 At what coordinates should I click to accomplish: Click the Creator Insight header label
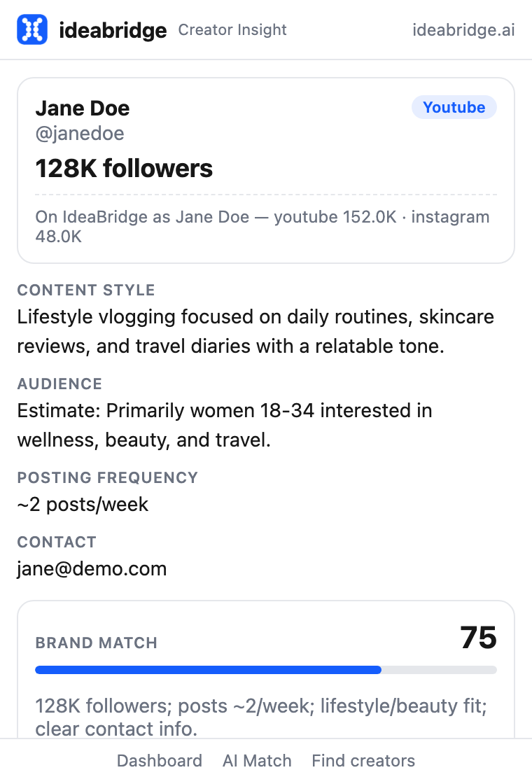coord(232,30)
